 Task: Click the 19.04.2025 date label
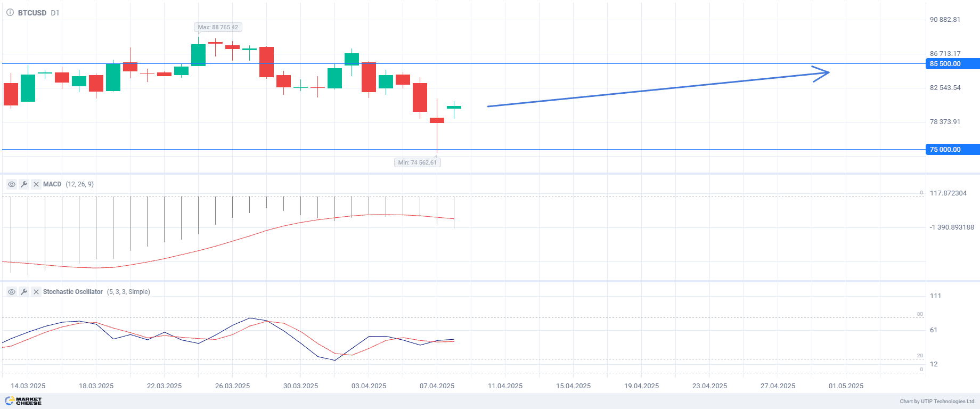click(x=642, y=386)
